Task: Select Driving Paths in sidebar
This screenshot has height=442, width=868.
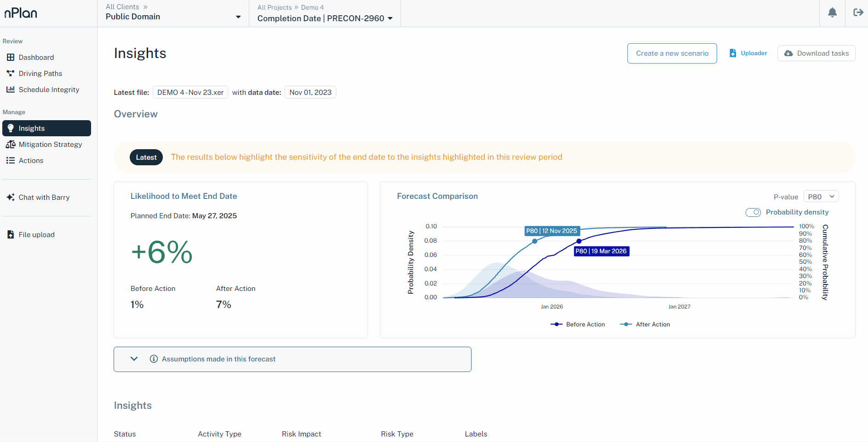Action: point(40,73)
